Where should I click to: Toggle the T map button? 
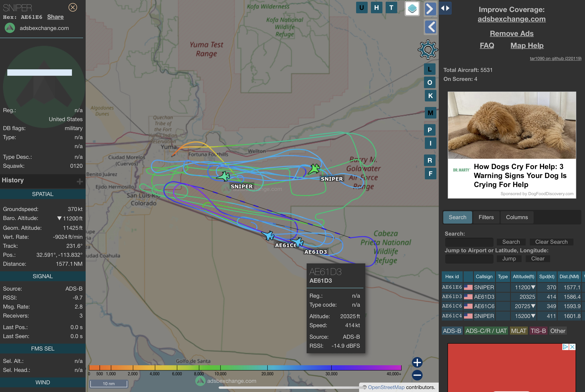(x=391, y=8)
